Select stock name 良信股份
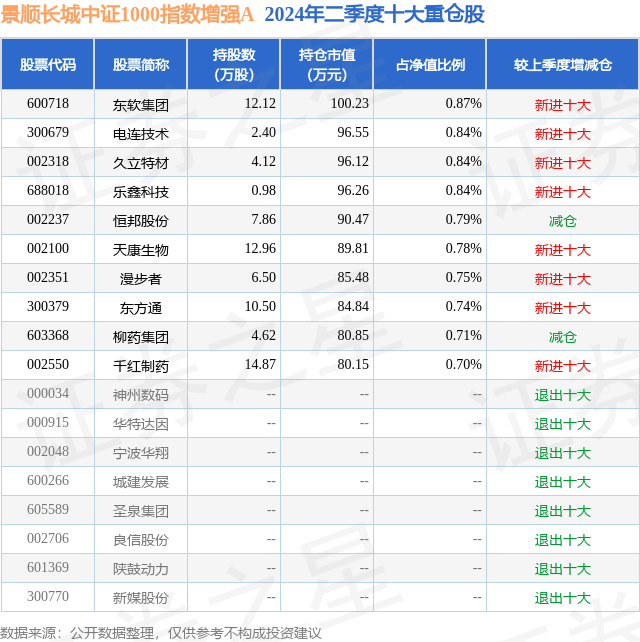 coord(141,541)
